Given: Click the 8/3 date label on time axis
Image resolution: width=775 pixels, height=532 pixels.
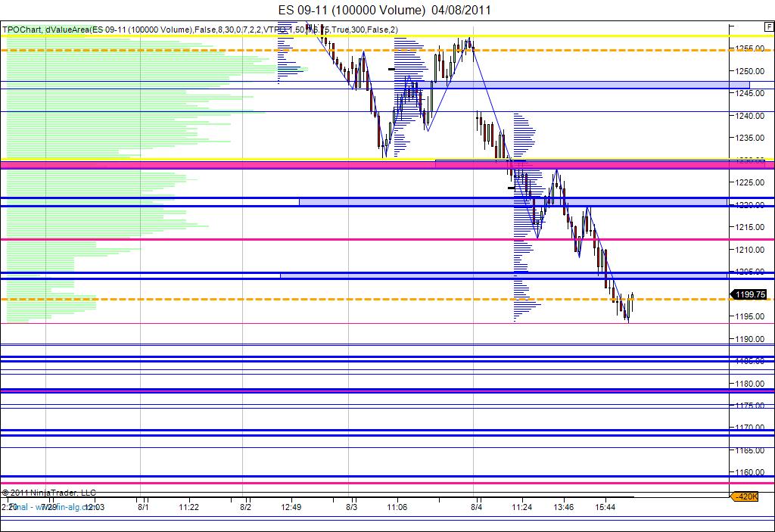Looking at the screenshot, I should tap(351, 507).
